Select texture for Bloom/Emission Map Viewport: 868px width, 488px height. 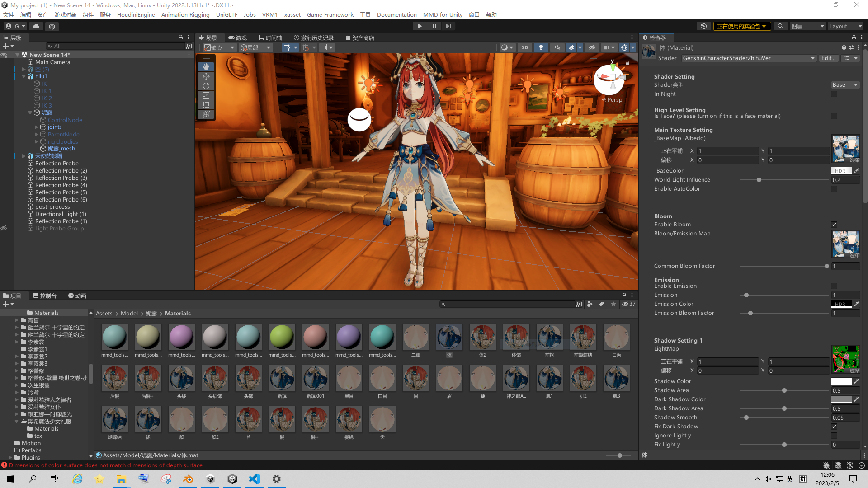[854, 256]
